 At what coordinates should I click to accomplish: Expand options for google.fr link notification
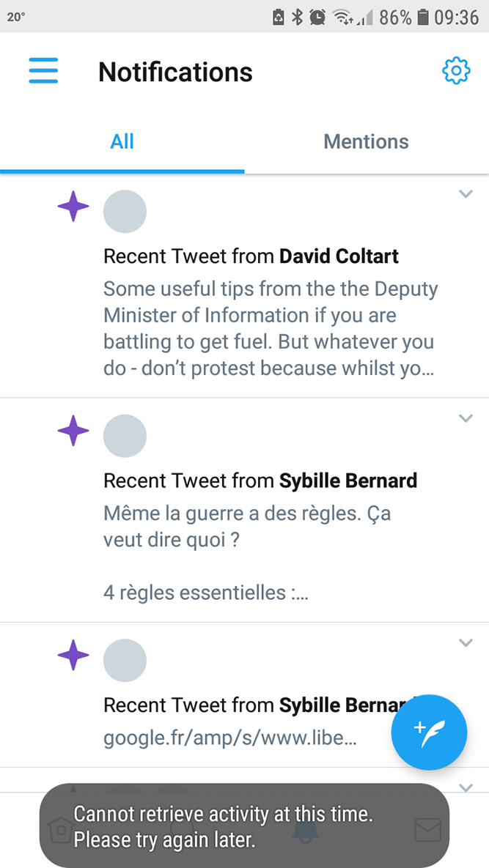(466, 643)
